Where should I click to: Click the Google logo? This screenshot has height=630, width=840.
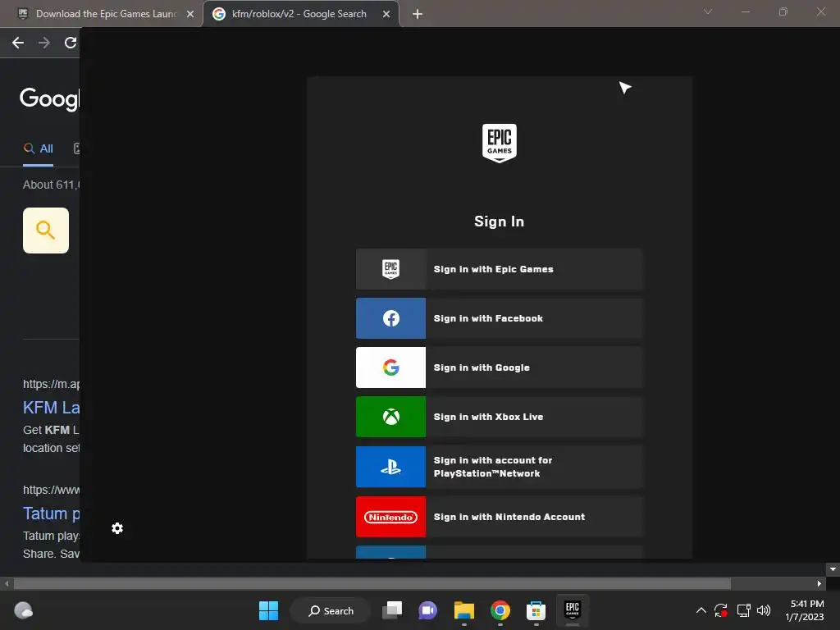tap(49, 99)
